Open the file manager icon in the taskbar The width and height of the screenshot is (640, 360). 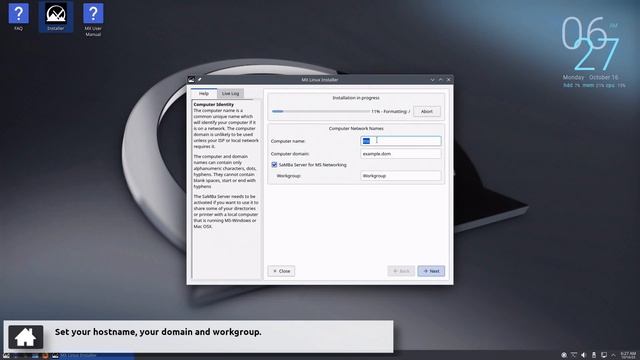pos(36,356)
